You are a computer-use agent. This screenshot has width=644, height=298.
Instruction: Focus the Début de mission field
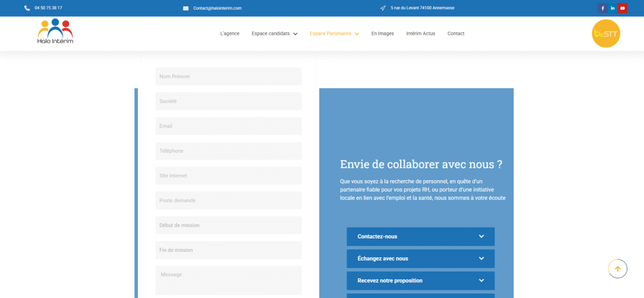coord(229,225)
